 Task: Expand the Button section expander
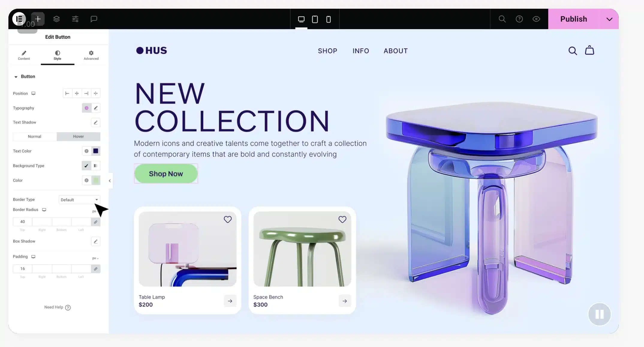16,76
